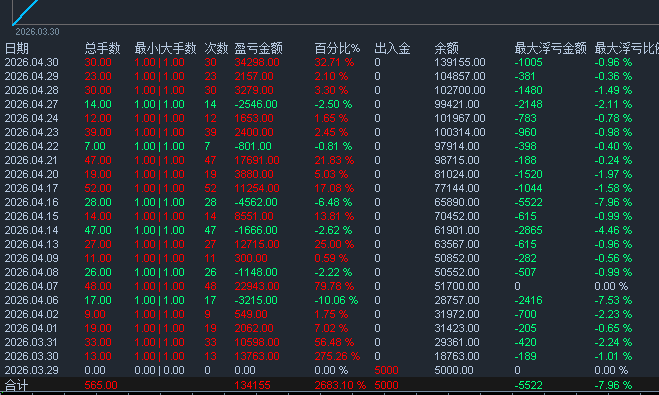
Task: Click percentage value -10.06 %
Action: (x=336, y=300)
